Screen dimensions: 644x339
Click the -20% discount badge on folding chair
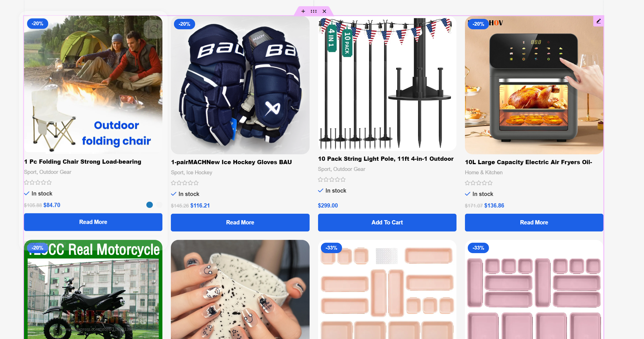37,23
